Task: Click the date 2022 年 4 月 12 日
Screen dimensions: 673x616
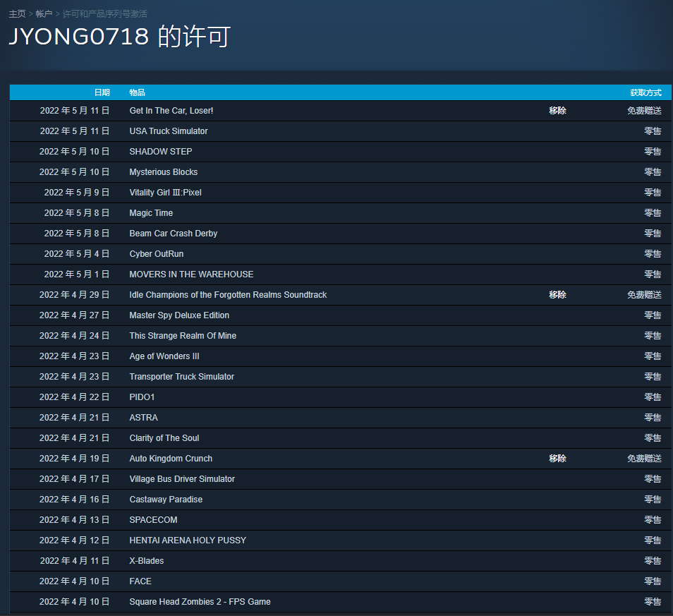Action: point(74,540)
